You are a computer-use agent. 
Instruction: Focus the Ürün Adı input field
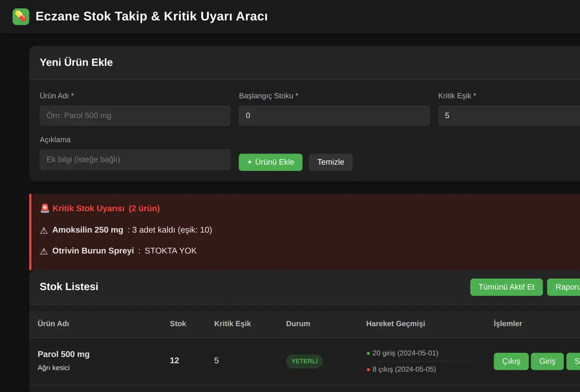[135, 116]
